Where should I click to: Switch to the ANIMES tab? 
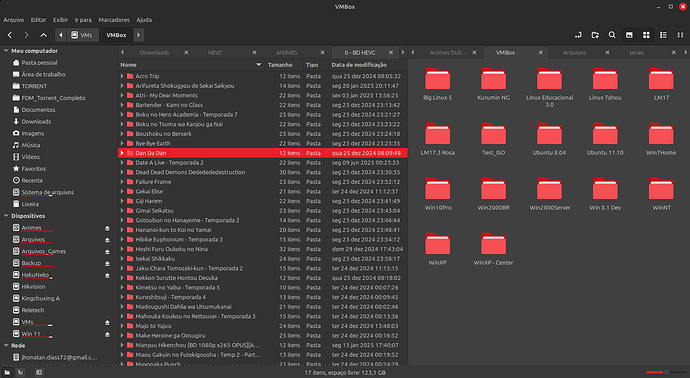pyautogui.click(x=286, y=52)
